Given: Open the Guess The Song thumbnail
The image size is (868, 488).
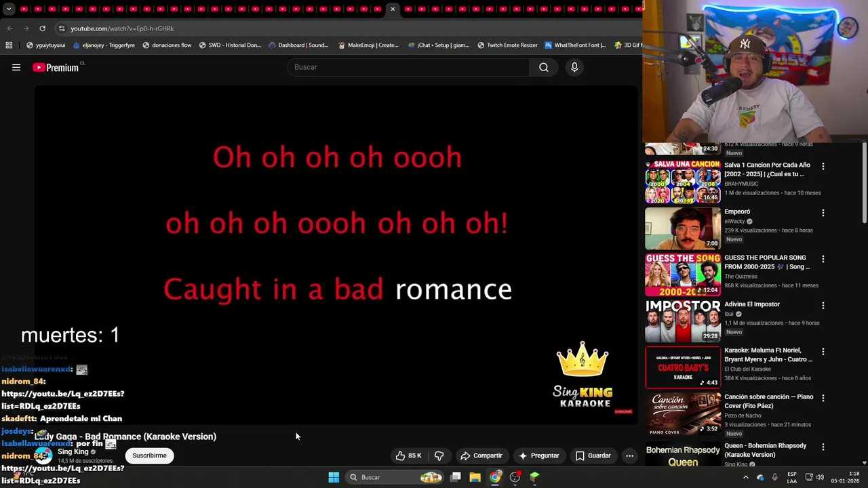Looking at the screenshot, I should point(683,274).
